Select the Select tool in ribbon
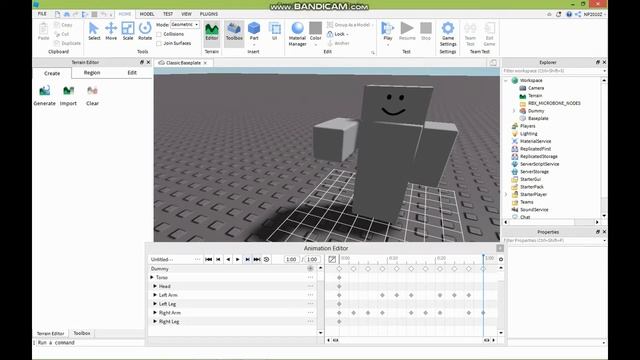Viewport: 640px width, 360px height. click(x=94, y=31)
